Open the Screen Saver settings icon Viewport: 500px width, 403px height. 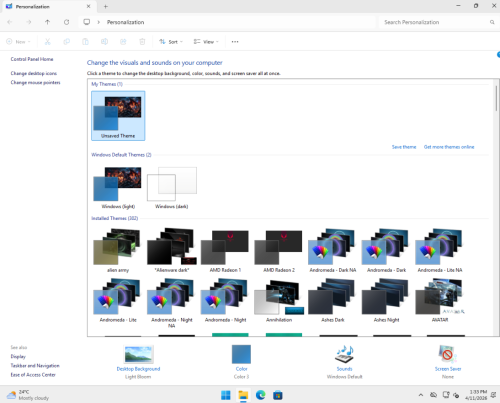[448, 355]
